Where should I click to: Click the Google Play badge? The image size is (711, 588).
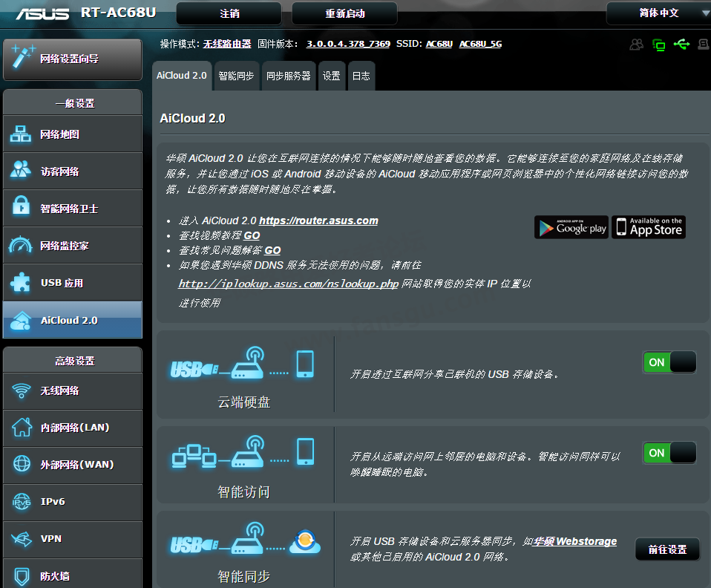point(571,227)
